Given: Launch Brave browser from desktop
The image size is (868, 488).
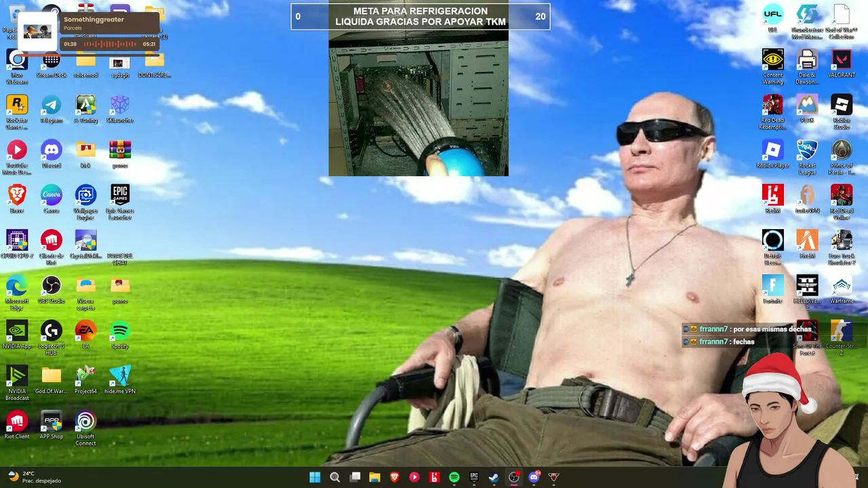Looking at the screenshot, I should click(x=17, y=200).
